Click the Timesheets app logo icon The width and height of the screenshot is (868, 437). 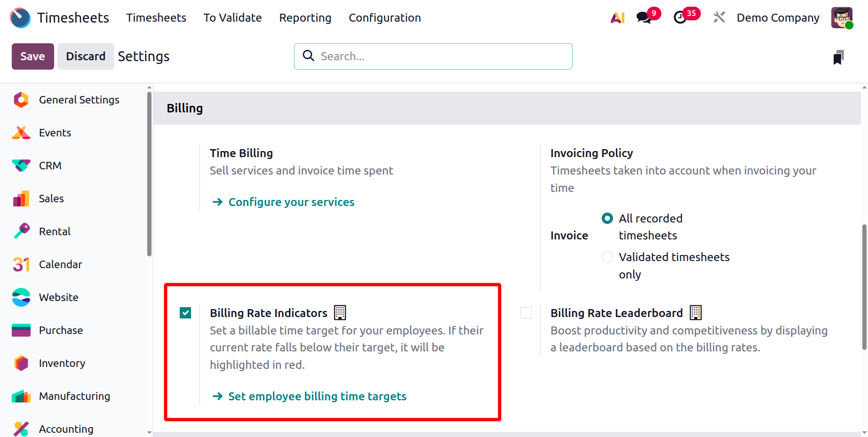point(20,18)
